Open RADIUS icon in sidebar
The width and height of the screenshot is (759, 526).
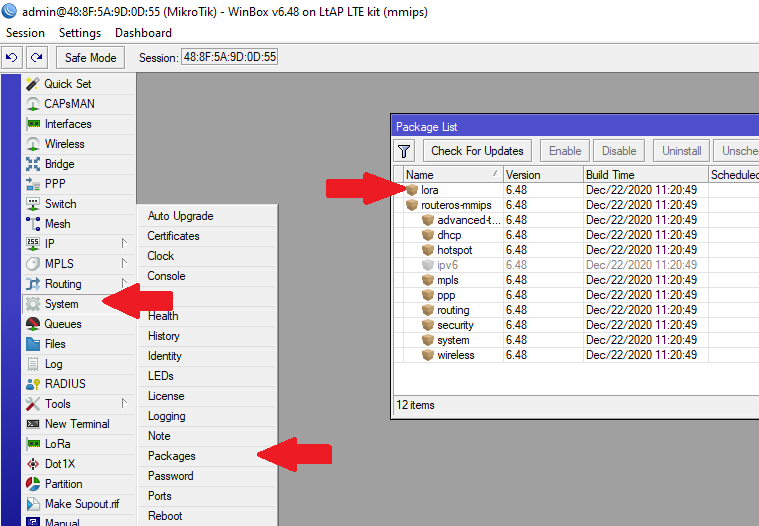[32, 384]
